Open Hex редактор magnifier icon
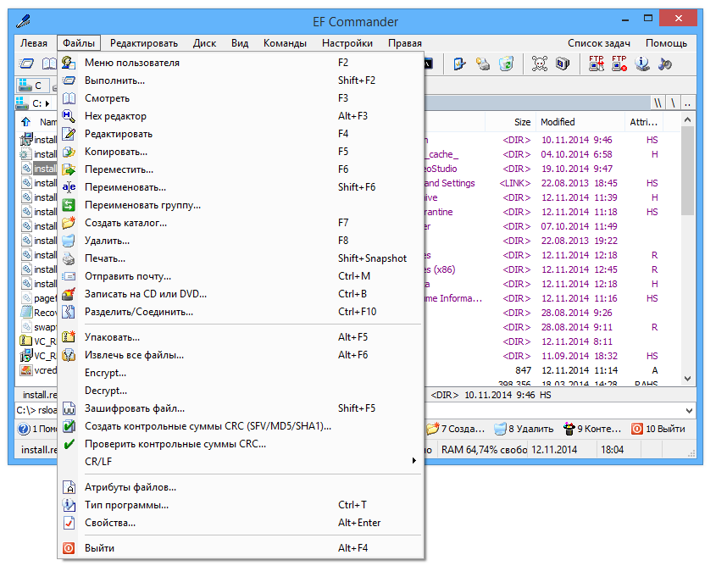 point(69,116)
